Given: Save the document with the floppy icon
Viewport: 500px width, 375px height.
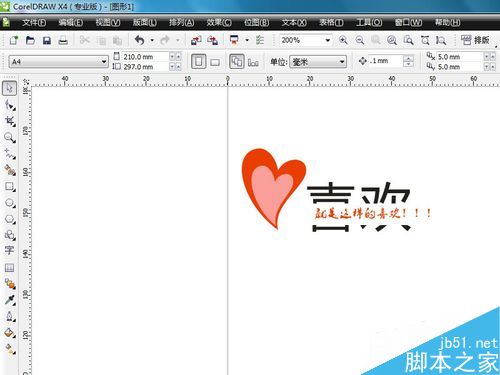Looking at the screenshot, I should coord(47,40).
